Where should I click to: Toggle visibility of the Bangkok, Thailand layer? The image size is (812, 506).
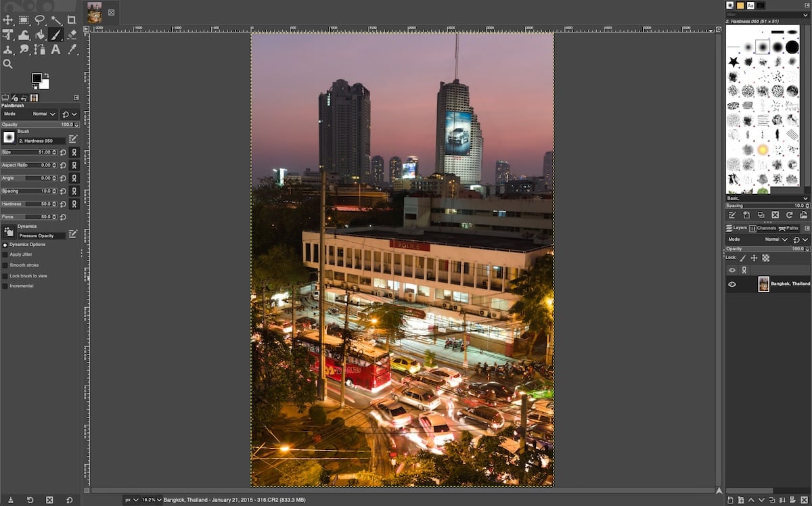(x=732, y=283)
